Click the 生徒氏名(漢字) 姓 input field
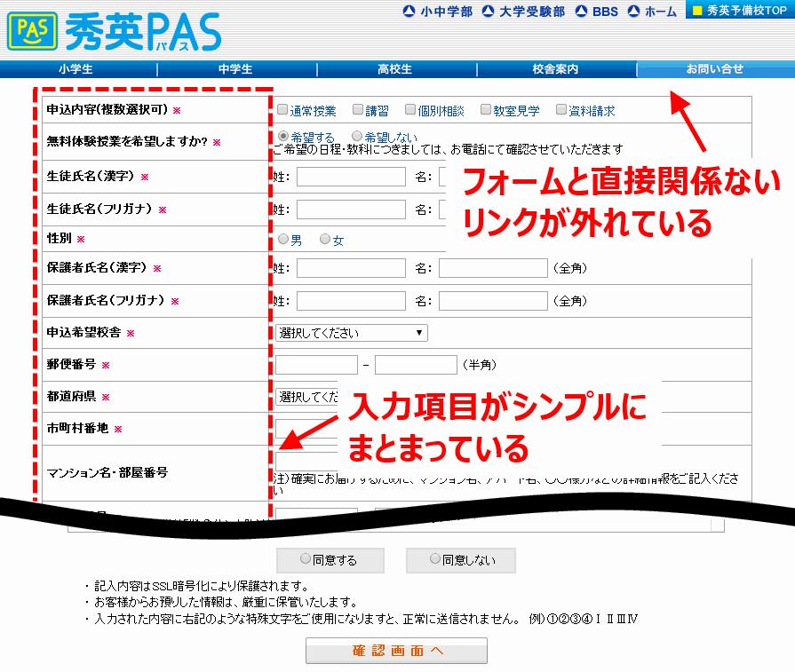 coord(351,177)
